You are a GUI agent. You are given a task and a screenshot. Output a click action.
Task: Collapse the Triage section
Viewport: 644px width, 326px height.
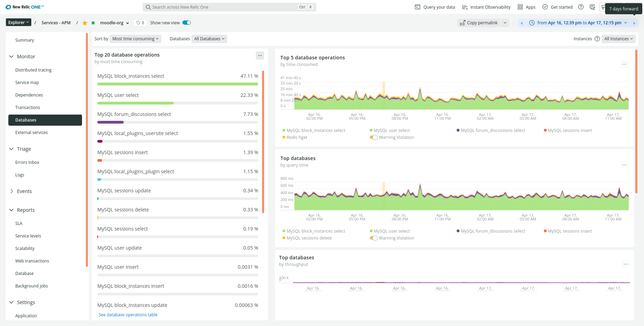click(x=20, y=149)
